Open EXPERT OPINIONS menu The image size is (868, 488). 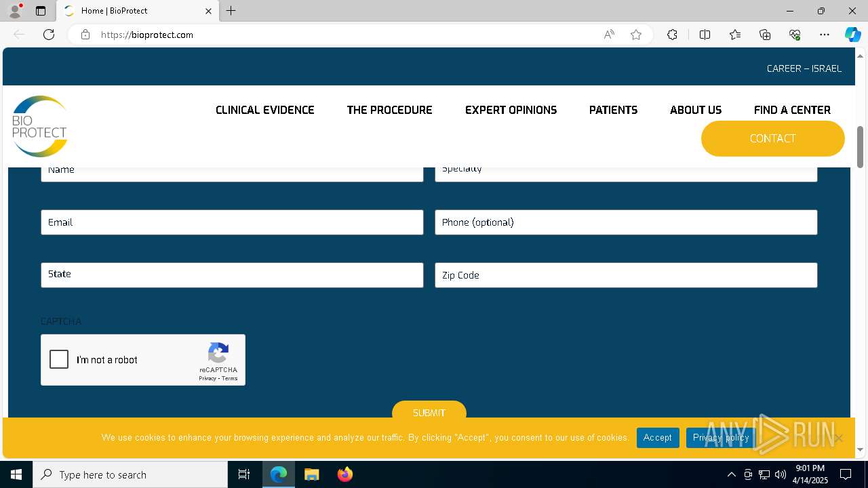pos(511,110)
